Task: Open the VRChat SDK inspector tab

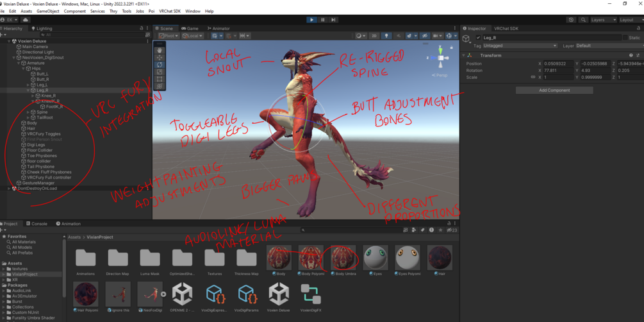Action: point(506,28)
